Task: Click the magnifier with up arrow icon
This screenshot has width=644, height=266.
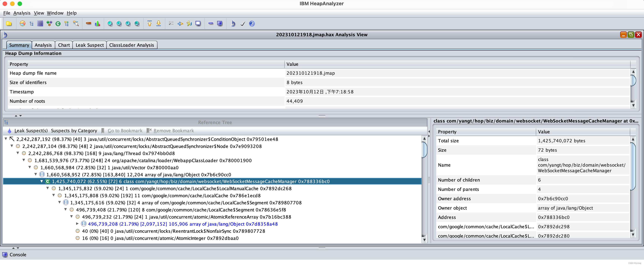Action: 128,24
